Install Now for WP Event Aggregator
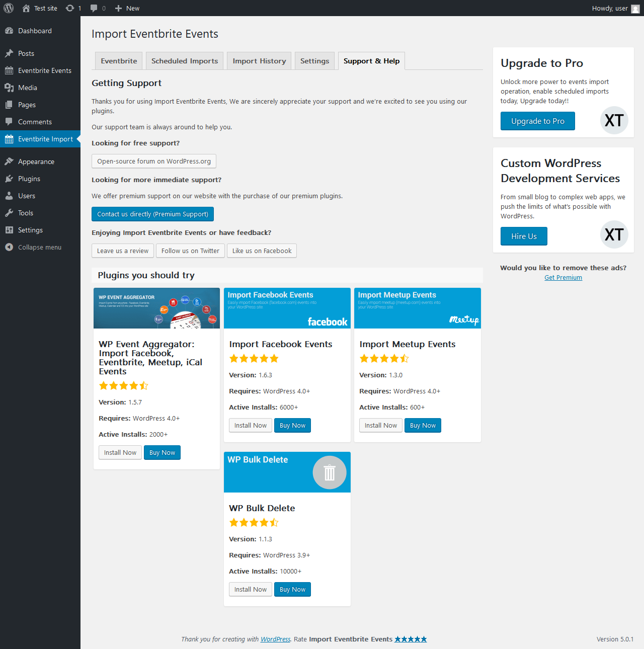This screenshot has height=649, width=644. pyautogui.click(x=120, y=452)
